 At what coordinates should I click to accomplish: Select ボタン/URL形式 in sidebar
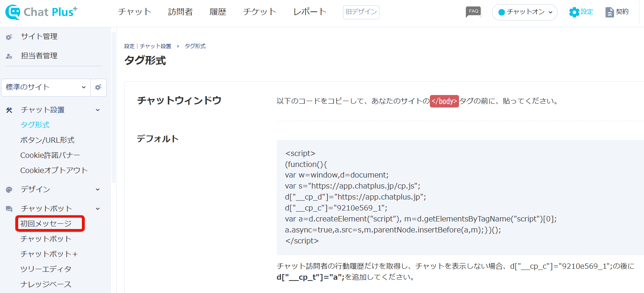coord(47,140)
